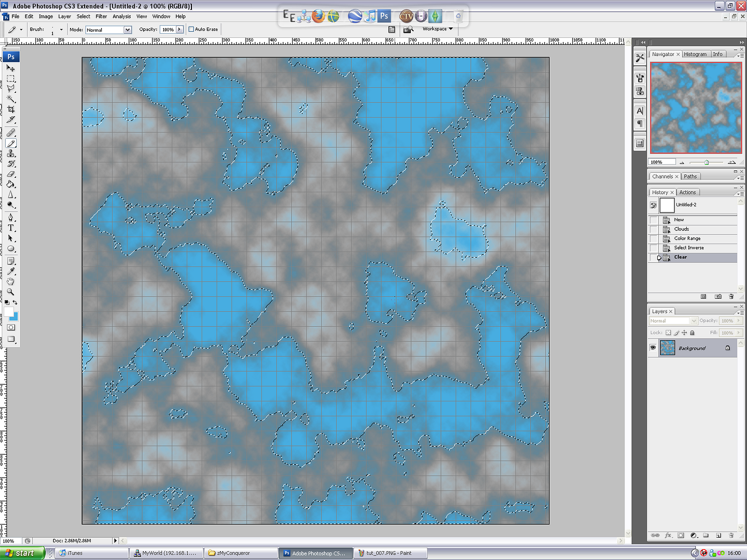This screenshot has width=747, height=560.
Task: Toggle lock transparent pixels in Layers panel
Action: pyautogui.click(x=668, y=333)
